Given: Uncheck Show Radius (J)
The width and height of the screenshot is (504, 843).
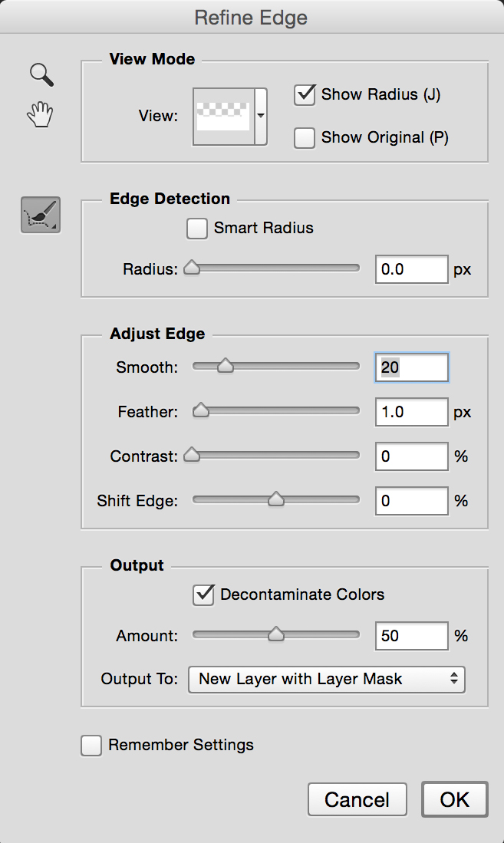Looking at the screenshot, I should tap(305, 94).
